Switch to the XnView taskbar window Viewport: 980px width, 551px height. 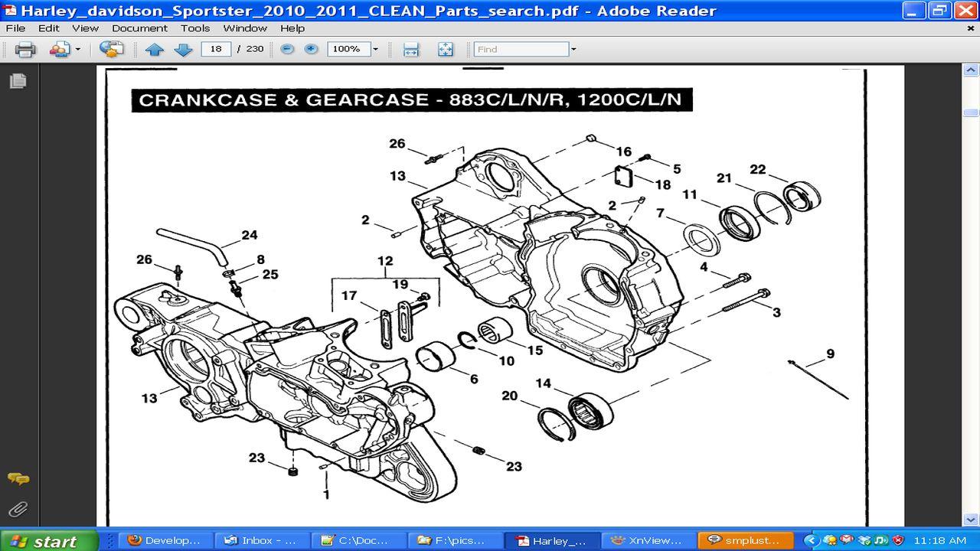click(x=649, y=540)
